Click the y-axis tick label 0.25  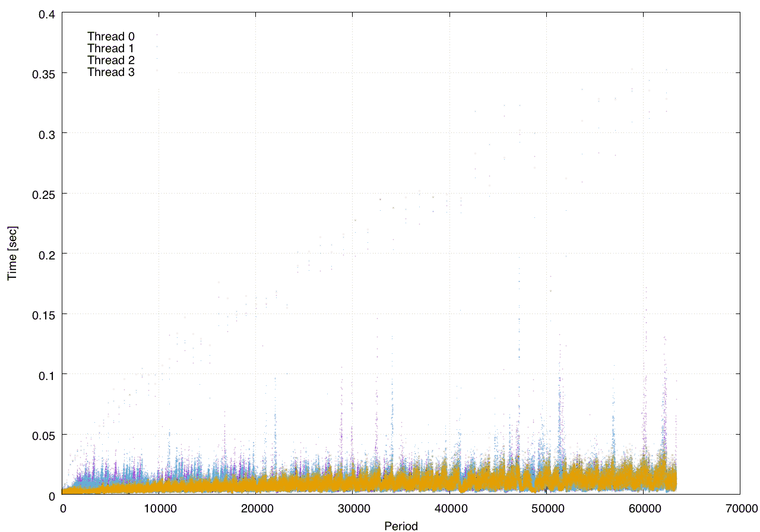point(45,194)
